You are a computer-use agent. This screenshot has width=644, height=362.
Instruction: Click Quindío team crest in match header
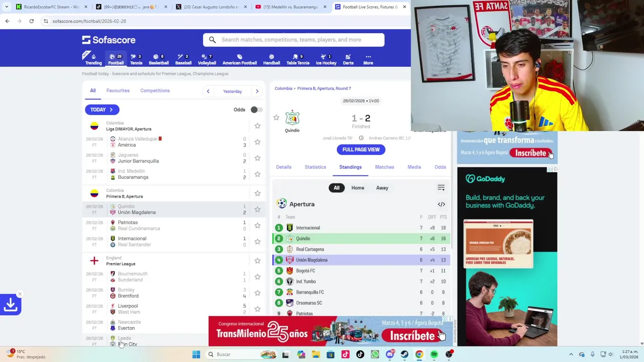tap(292, 118)
